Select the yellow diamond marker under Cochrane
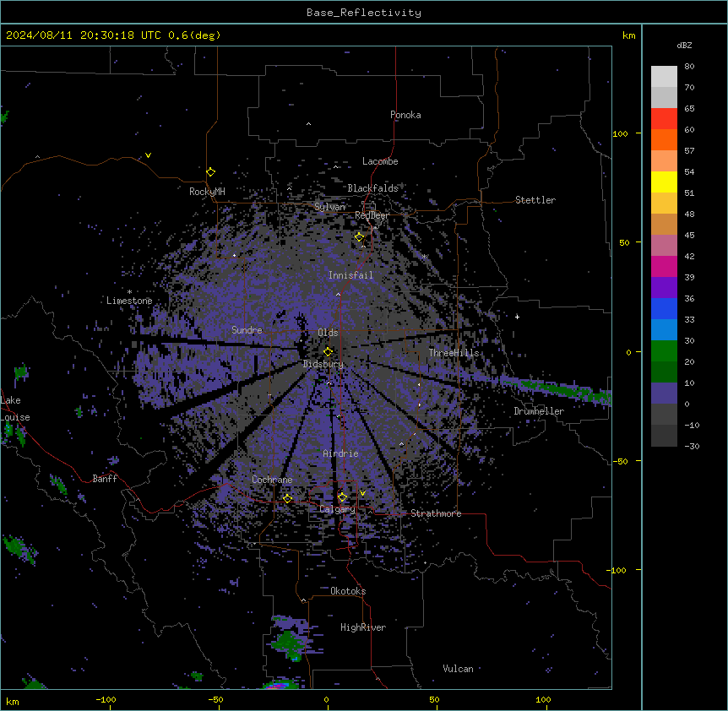The height and width of the screenshot is (711, 728). point(288,499)
